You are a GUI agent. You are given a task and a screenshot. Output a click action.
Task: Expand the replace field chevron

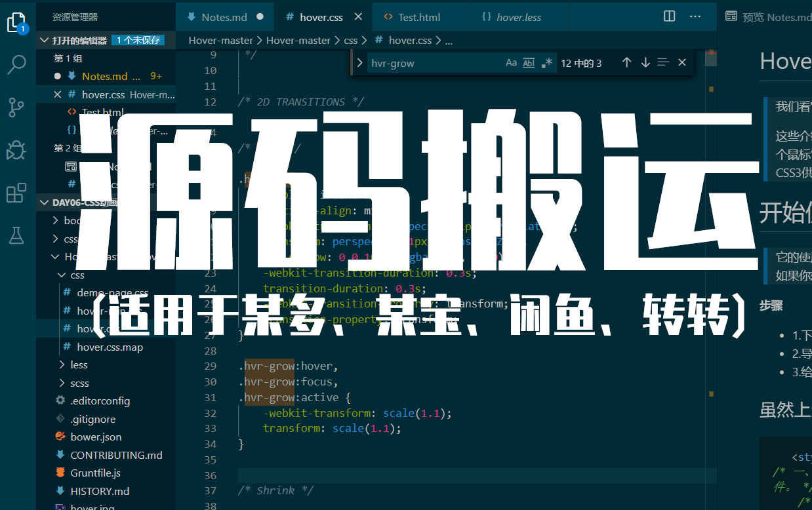359,63
